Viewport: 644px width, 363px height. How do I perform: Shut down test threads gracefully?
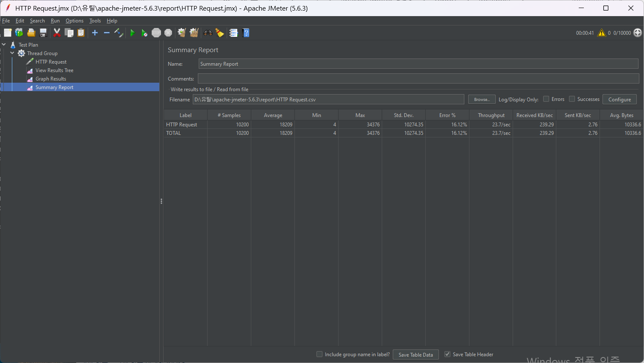click(168, 33)
